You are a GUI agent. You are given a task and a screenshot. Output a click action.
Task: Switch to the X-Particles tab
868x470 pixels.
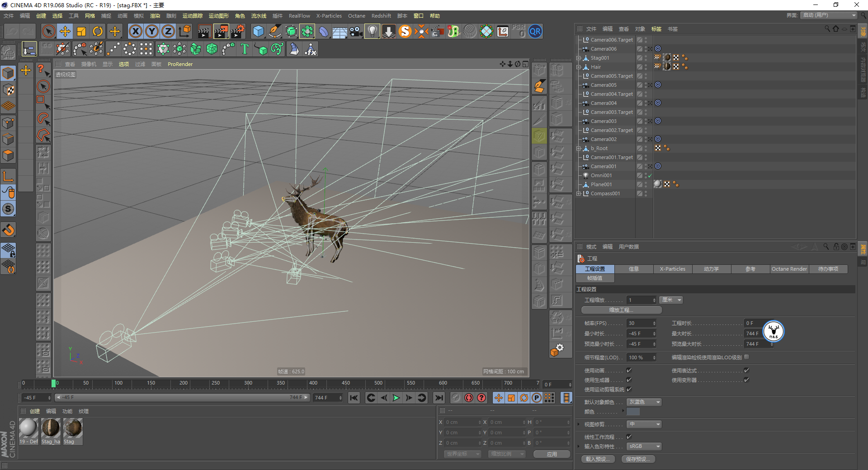[672, 269]
